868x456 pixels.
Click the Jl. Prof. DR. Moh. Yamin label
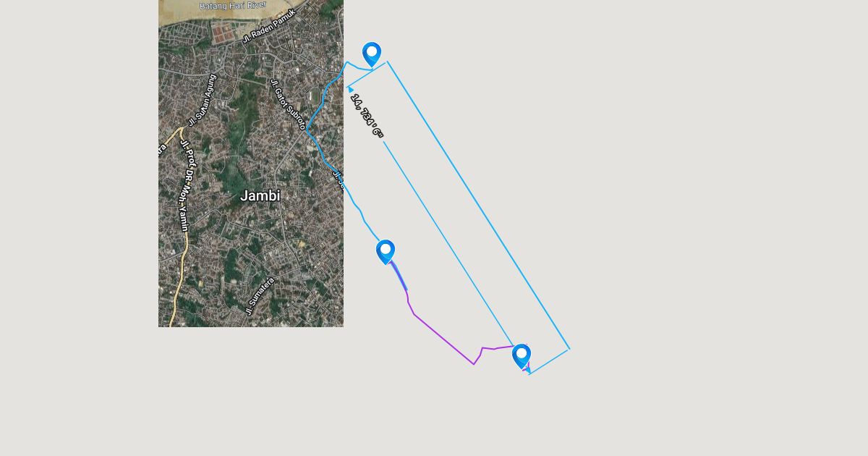[x=184, y=185]
